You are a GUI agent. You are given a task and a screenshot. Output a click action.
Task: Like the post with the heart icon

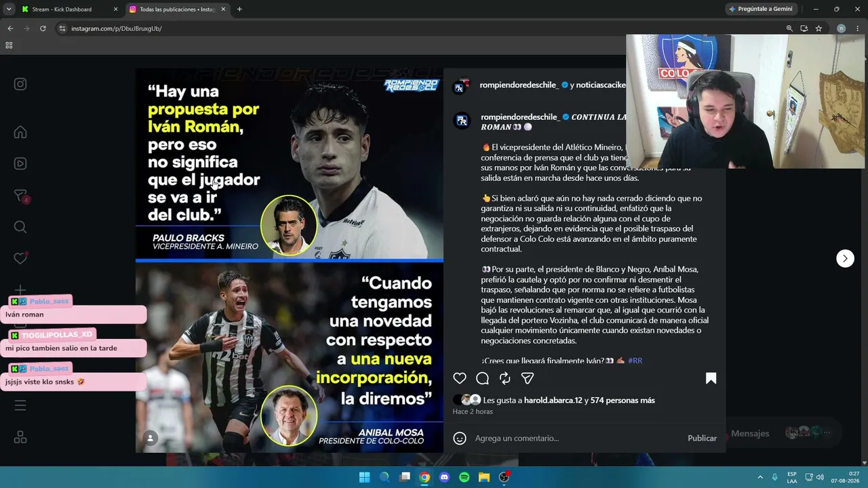(460, 378)
